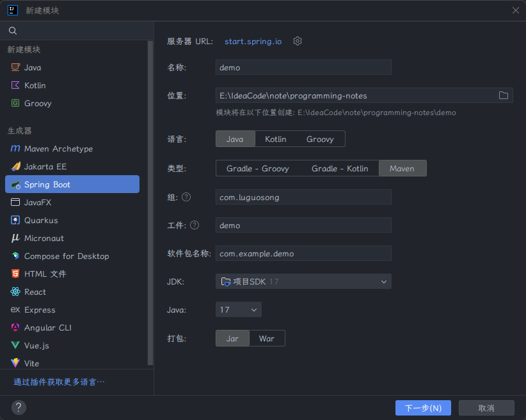Open dialog help question mark button

click(19, 407)
